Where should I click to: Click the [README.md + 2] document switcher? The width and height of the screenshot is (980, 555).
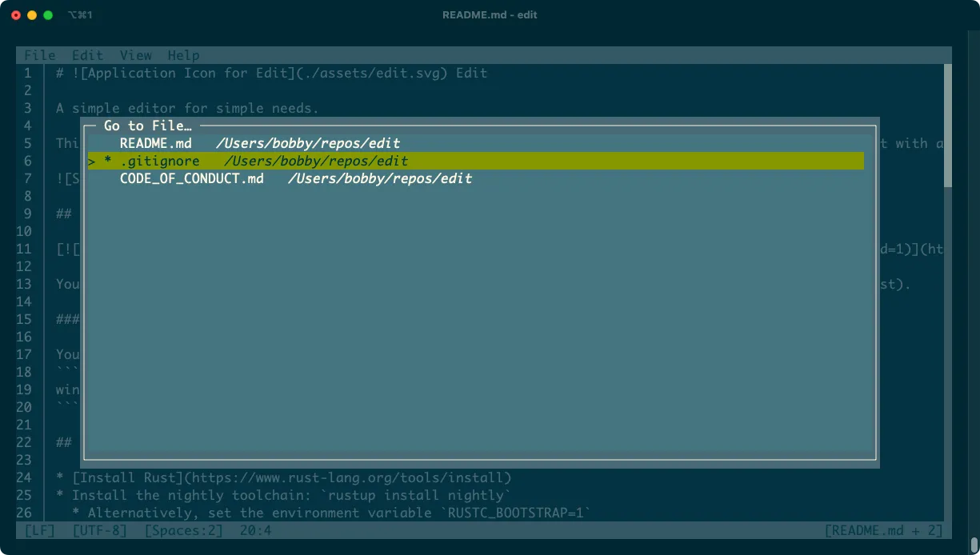[883, 530]
